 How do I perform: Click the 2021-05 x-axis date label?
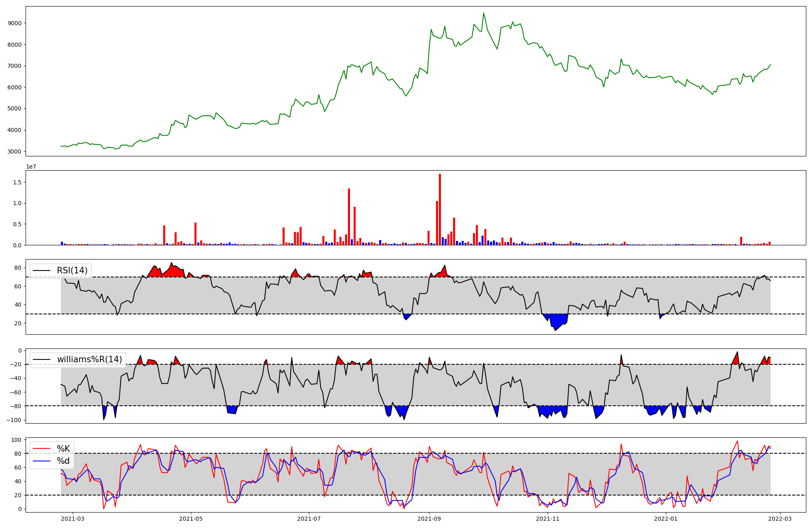tap(191, 518)
